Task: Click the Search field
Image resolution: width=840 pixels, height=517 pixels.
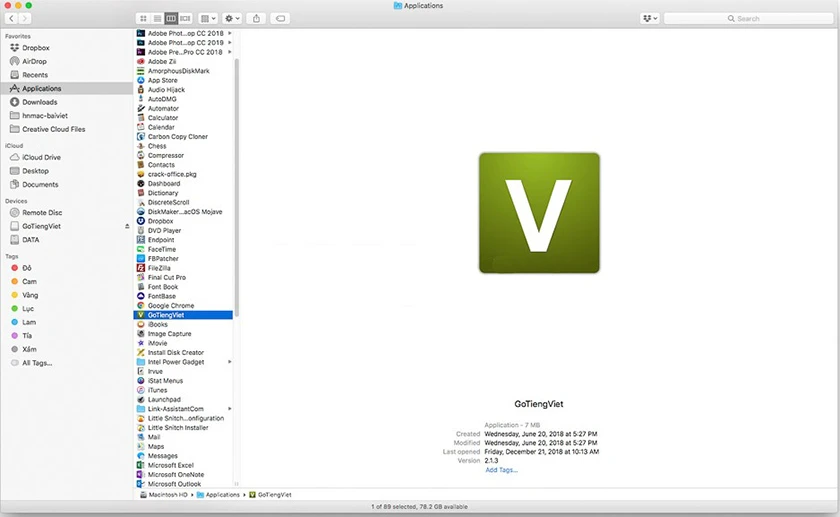Action: (748, 18)
